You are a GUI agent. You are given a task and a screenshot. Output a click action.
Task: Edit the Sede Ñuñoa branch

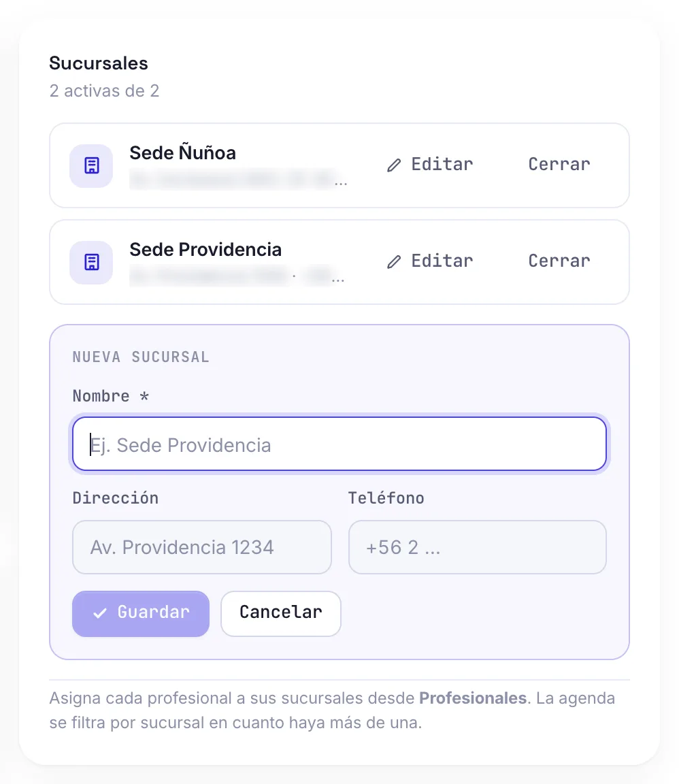431,165
